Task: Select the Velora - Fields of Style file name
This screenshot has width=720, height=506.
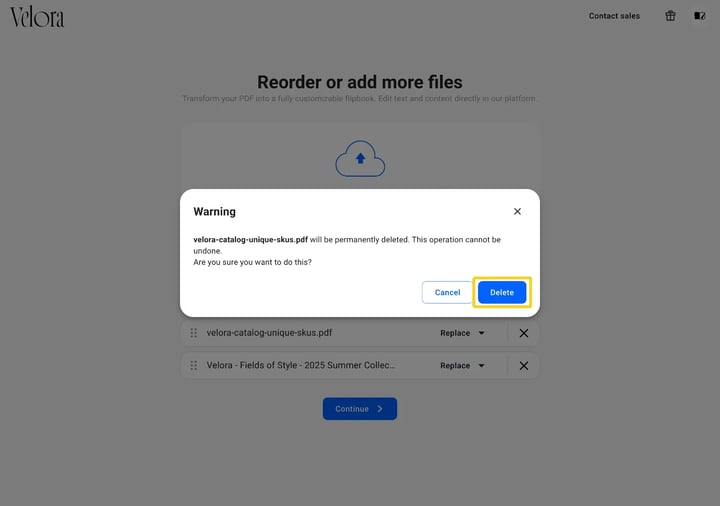Action: coord(301,365)
